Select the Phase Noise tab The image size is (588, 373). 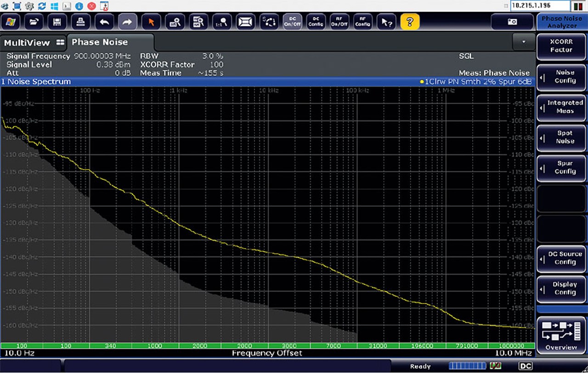click(x=110, y=42)
